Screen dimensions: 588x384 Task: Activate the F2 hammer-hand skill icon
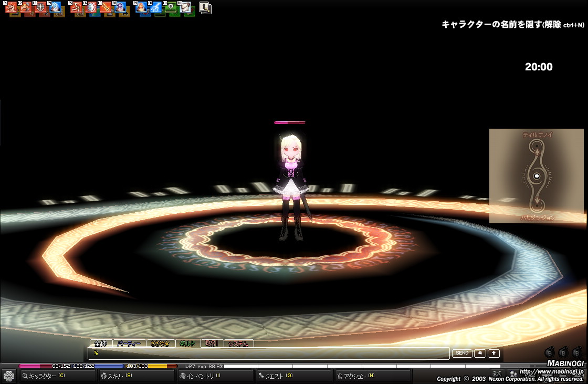click(x=26, y=8)
